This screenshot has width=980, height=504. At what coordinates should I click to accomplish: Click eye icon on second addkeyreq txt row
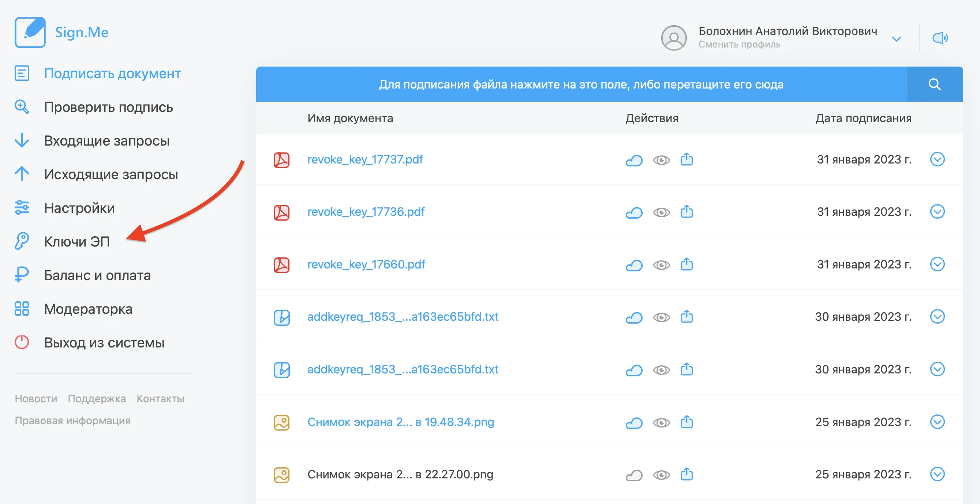(661, 370)
